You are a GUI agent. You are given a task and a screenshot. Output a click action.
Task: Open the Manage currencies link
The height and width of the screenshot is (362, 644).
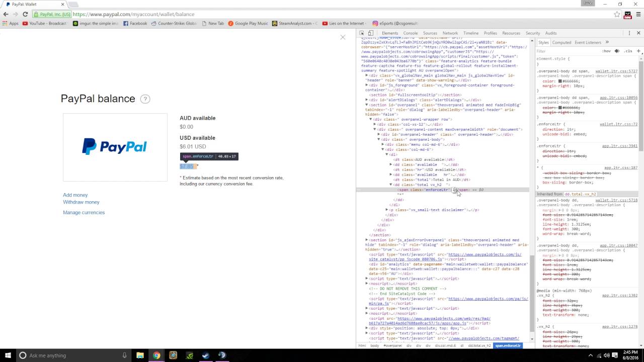tap(84, 213)
